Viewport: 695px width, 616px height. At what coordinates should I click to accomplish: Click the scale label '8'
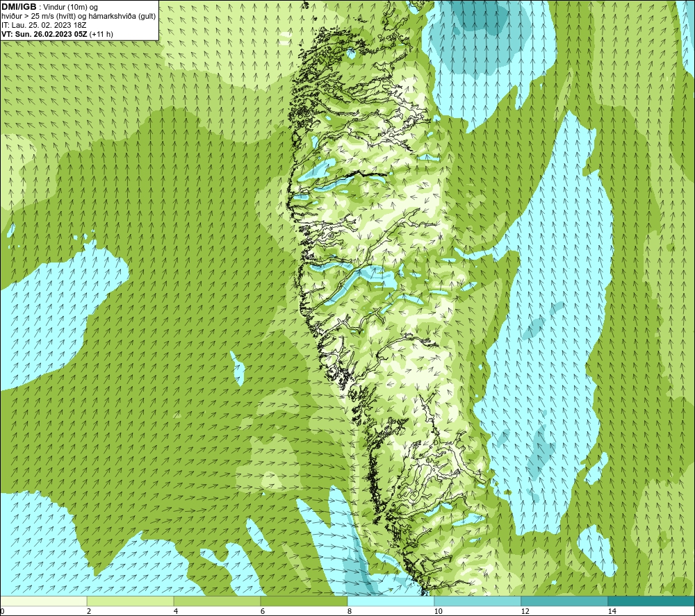(350, 611)
